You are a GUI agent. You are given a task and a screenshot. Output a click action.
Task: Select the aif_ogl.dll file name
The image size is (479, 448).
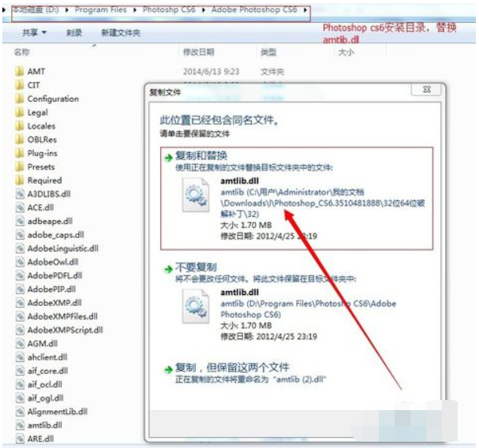click(x=45, y=398)
